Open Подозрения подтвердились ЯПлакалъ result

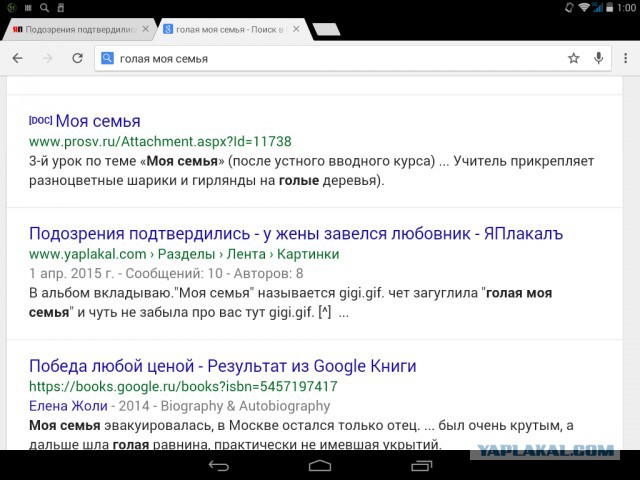coord(296,234)
